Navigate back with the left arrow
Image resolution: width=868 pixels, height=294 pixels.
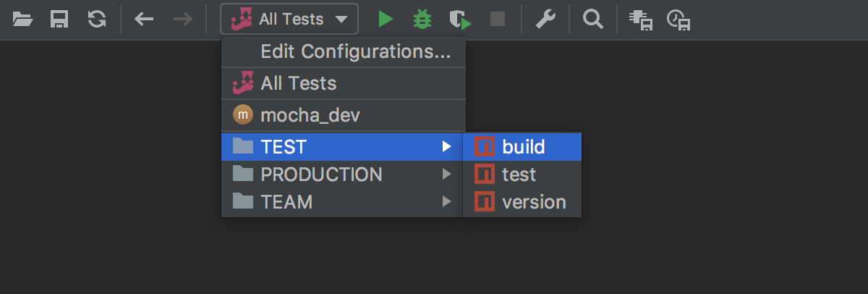[145, 19]
